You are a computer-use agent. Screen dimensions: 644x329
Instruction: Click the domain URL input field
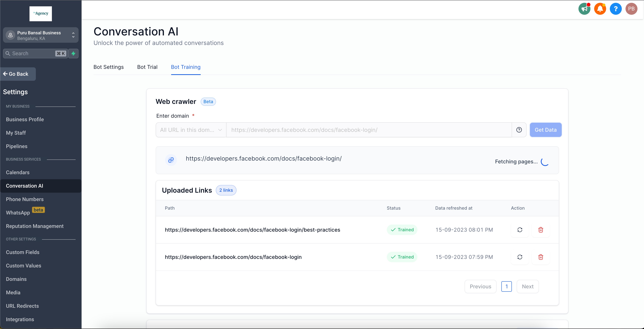click(369, 130)
